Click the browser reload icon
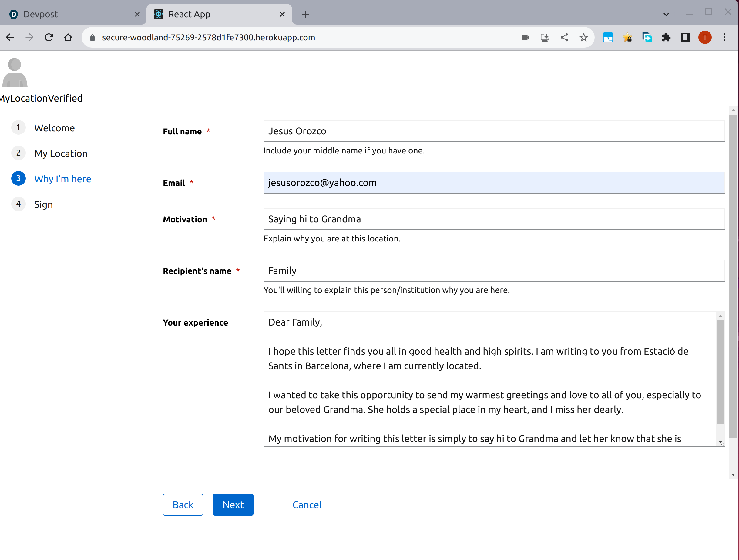Screen dimensions: 739x560 click(49, 37)
